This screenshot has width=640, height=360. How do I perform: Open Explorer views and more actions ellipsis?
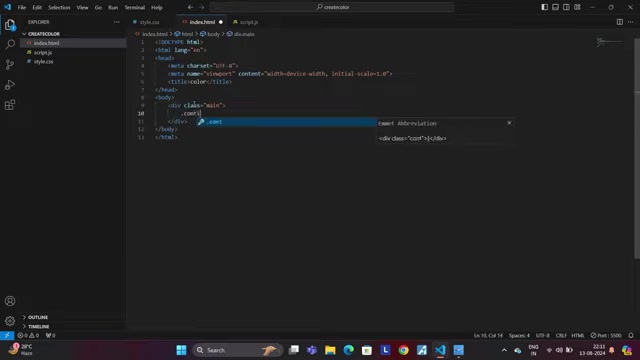click(117, 22)
